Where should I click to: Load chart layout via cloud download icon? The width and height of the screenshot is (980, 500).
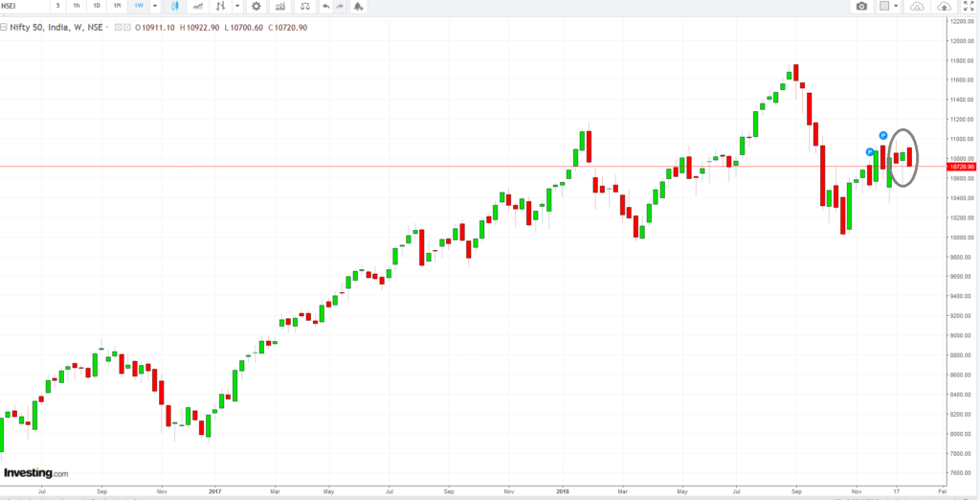click(916, 7)
